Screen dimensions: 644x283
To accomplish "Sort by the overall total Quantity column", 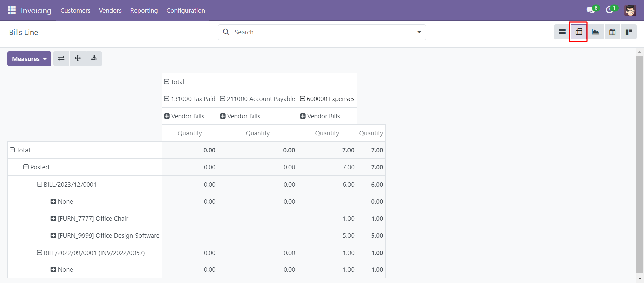I will (x=371, y=133).
